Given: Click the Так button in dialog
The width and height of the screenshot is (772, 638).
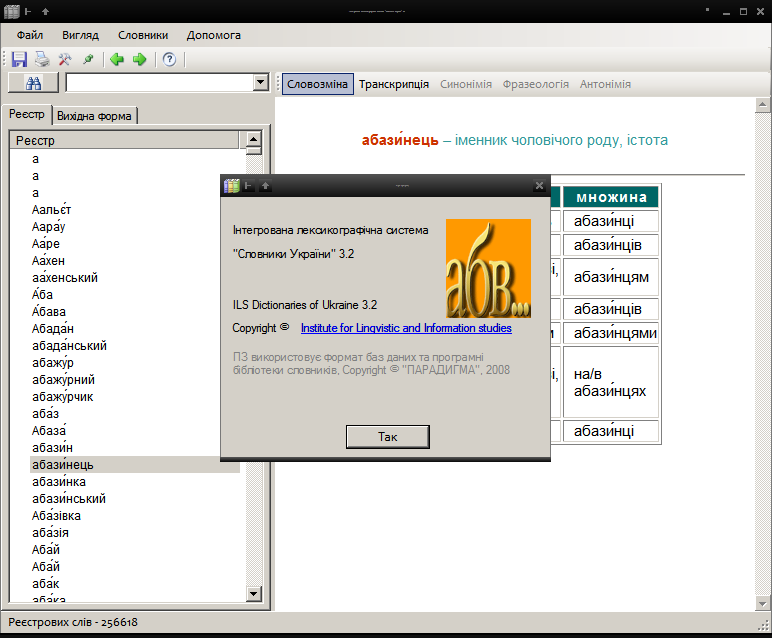Looking at the screenshot, I should tap(388, 437).
